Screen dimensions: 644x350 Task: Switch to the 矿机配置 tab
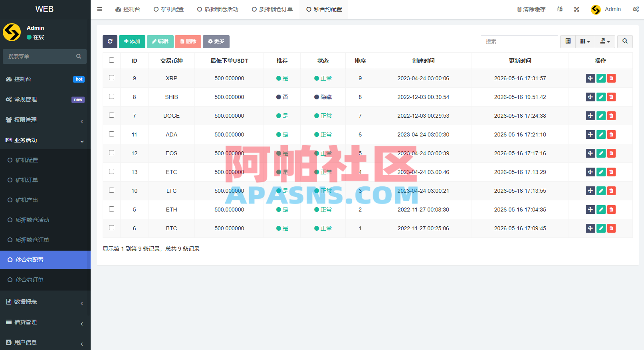[168, 9]
